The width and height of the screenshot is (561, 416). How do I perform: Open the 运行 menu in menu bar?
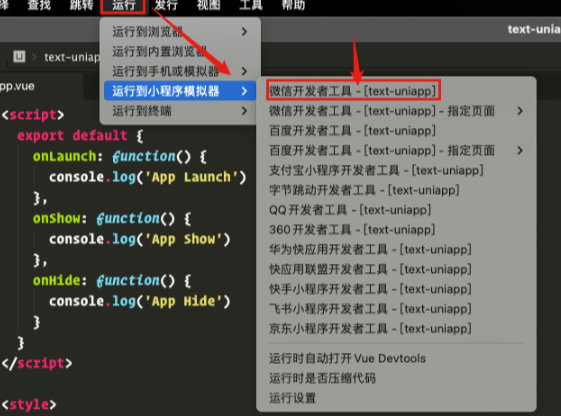click(123, 5)
